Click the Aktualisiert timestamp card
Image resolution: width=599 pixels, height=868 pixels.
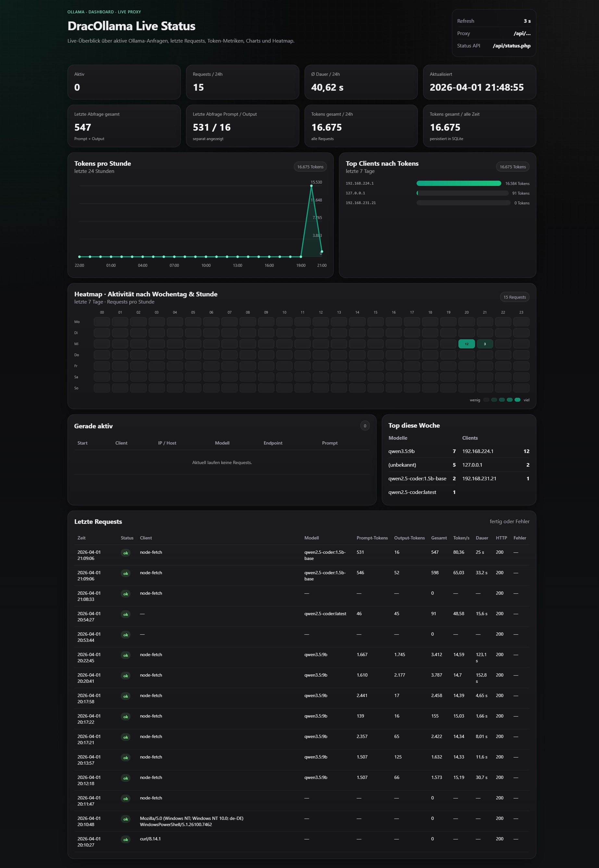point(479,82)
